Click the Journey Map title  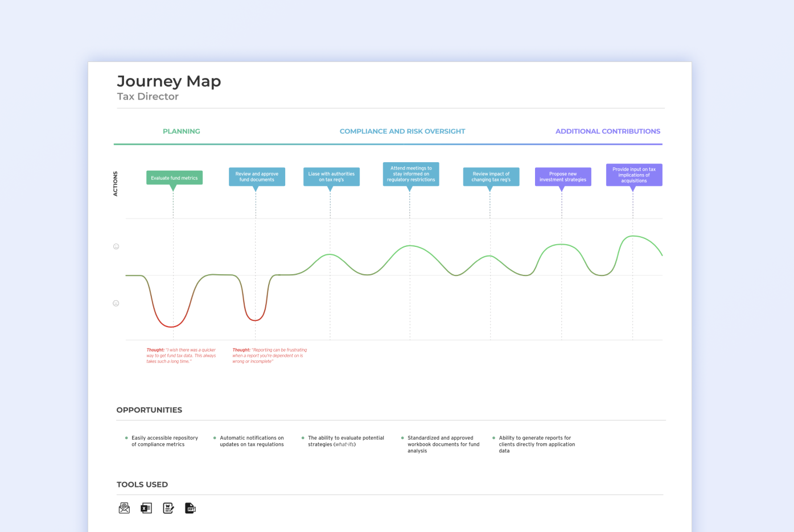[x=169, y=81]
